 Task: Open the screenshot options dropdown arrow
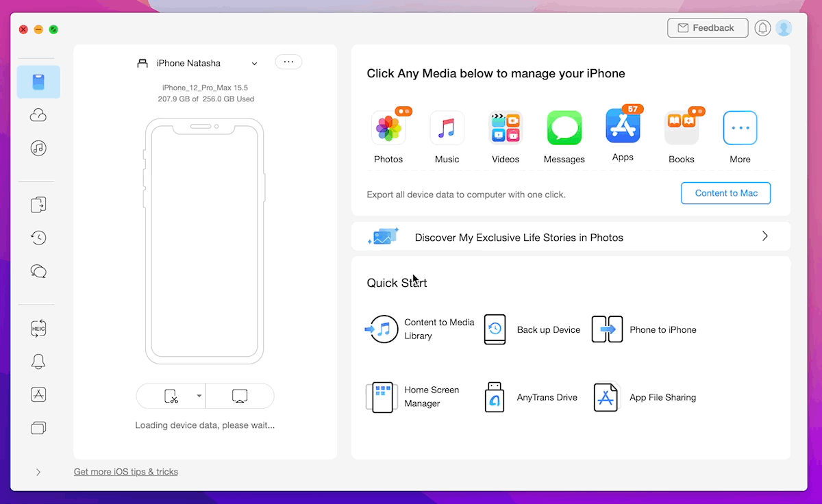pos(199,396)
